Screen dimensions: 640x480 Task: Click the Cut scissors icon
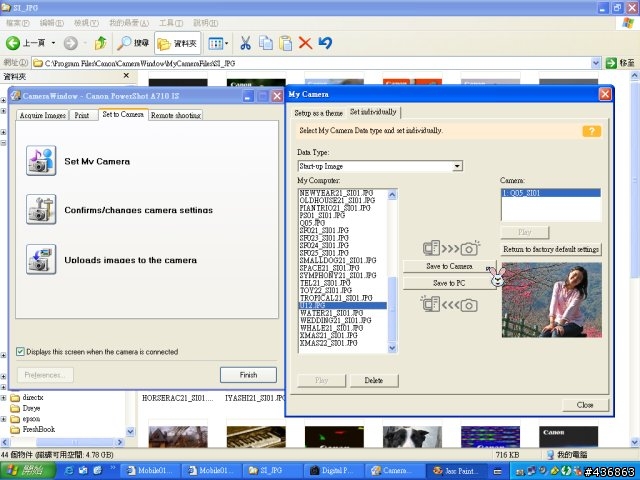245,43
